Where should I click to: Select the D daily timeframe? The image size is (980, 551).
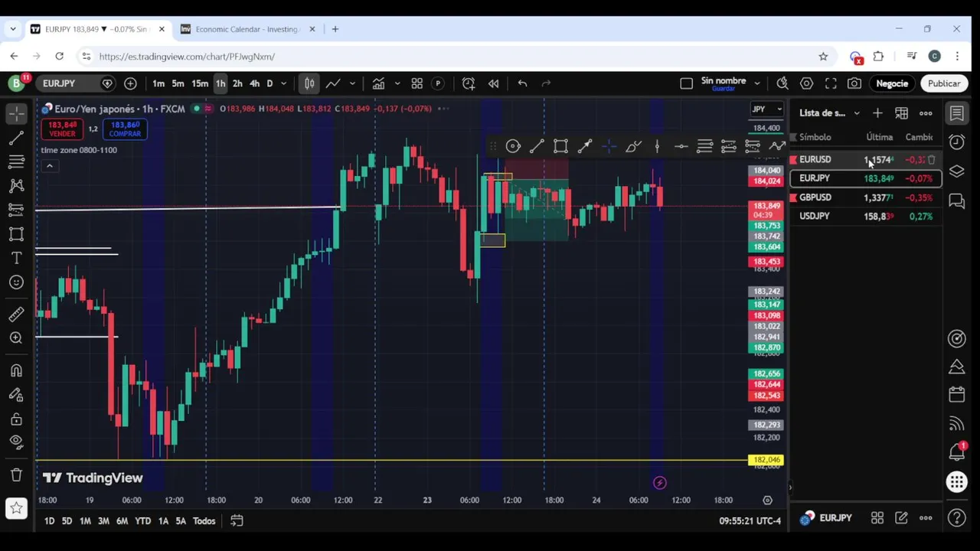269,83
